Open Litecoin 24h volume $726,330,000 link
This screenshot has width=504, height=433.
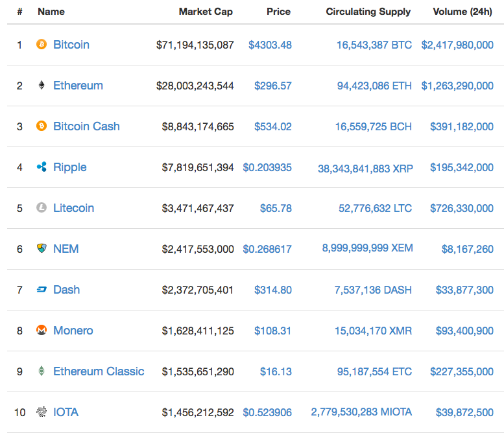[462, 208]
